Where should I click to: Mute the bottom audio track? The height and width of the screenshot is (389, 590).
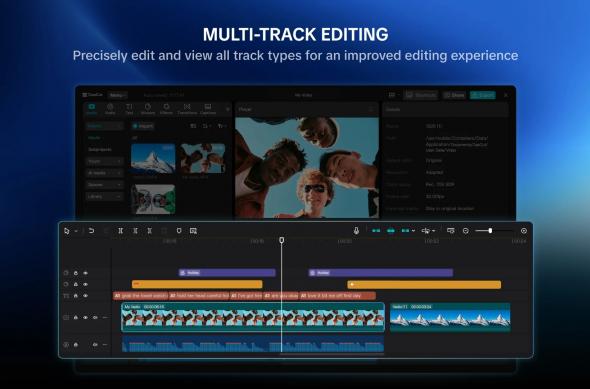95,345
